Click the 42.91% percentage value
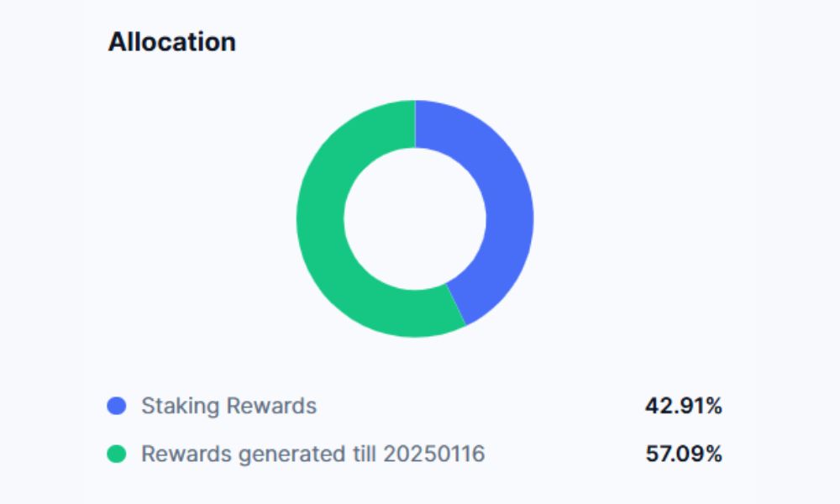The image size is (840, 504). [683, 407]
